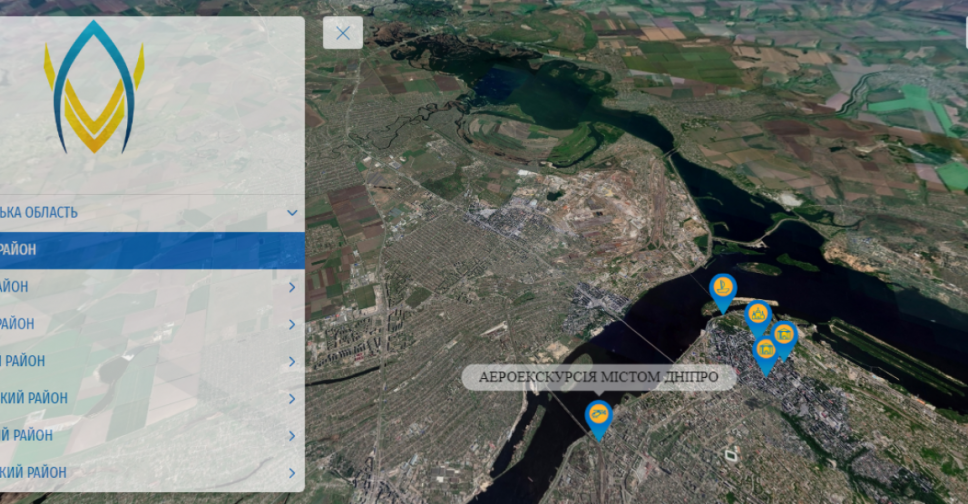Click the АЕРОЕКСКУРСІЯ МІСТОМ ДНІПРО tooltip label
The height and width of the screenshot is (504, 968).
pos(598,378)
